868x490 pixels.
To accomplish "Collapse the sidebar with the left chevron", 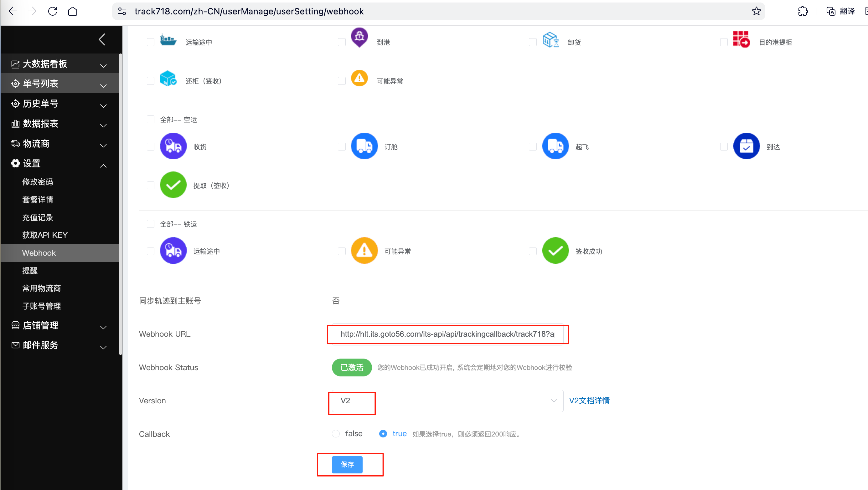I will [x=102, y=39].
